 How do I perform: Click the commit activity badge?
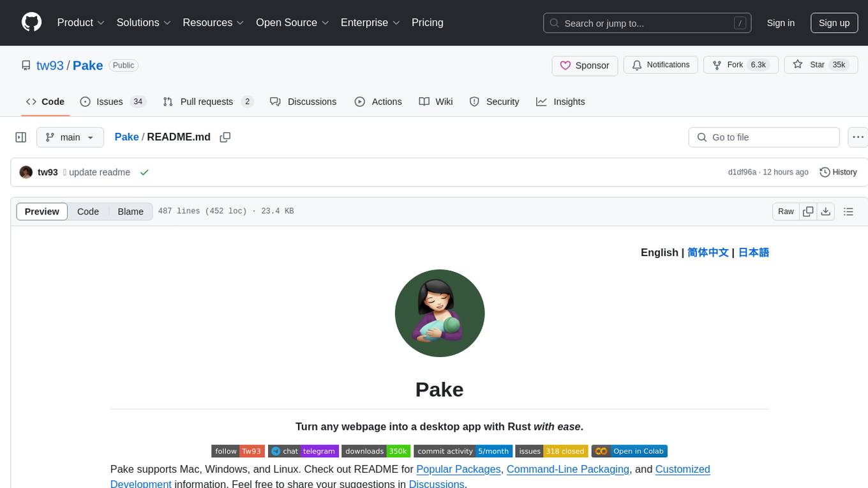coord(463,451)
